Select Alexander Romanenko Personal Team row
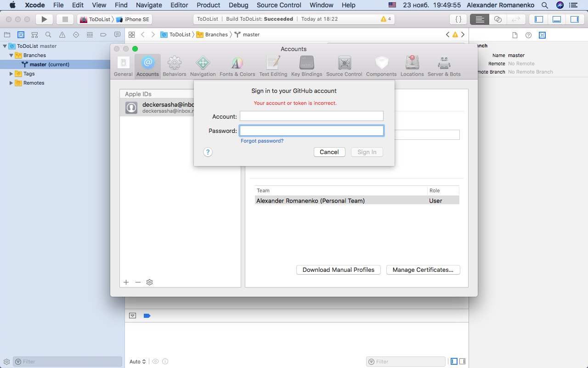Viewport: 588px width, 368px height. click(x=357, y=201)
